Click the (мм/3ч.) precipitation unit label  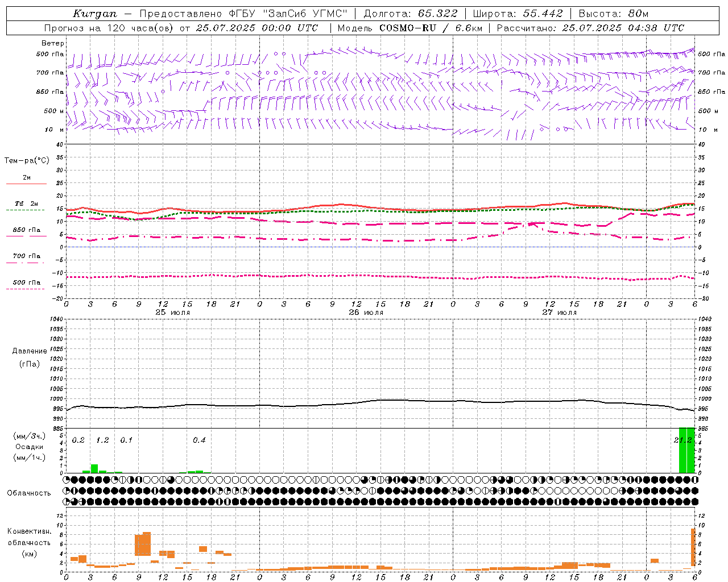(x=29, y=436)
